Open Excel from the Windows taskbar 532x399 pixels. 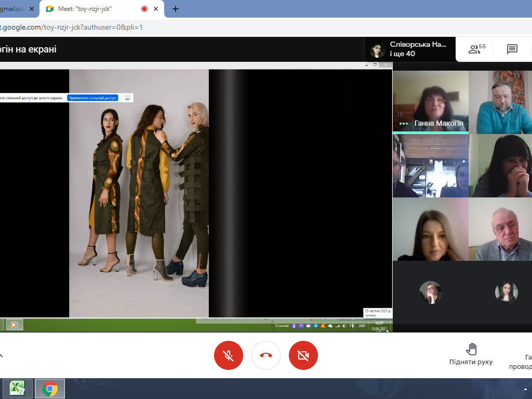click(18, 388)
